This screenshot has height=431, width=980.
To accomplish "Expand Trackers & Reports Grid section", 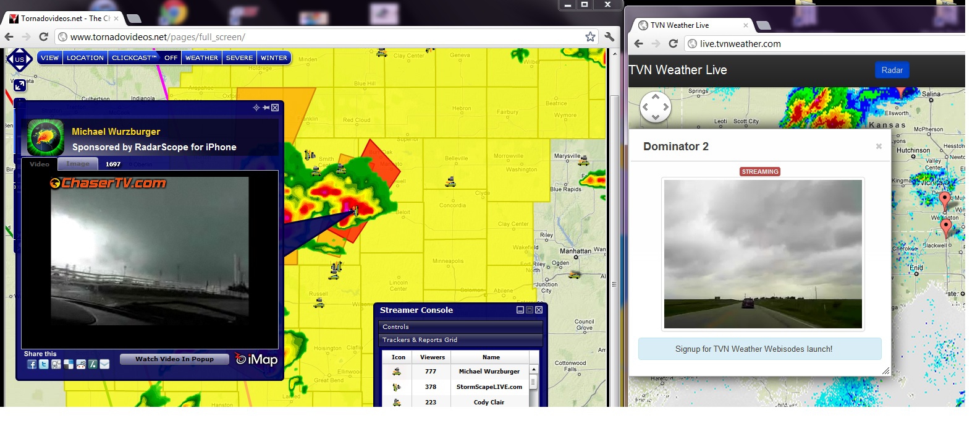I will click(460, 339).
